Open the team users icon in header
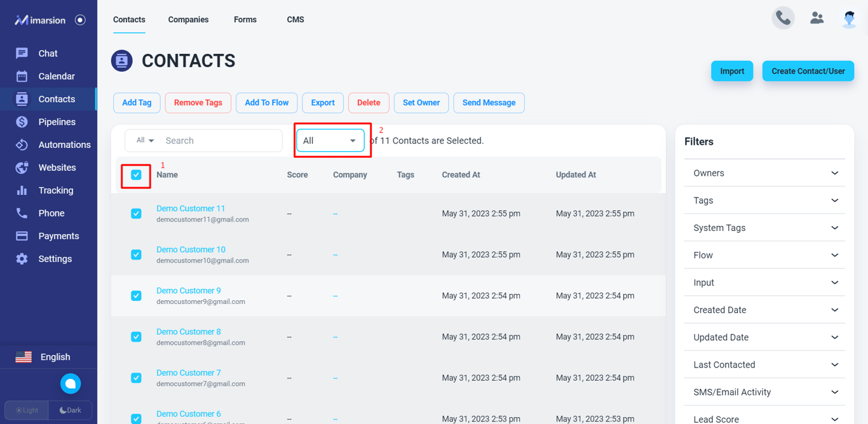This screenshot has width=868, height=424. (817, 18)
